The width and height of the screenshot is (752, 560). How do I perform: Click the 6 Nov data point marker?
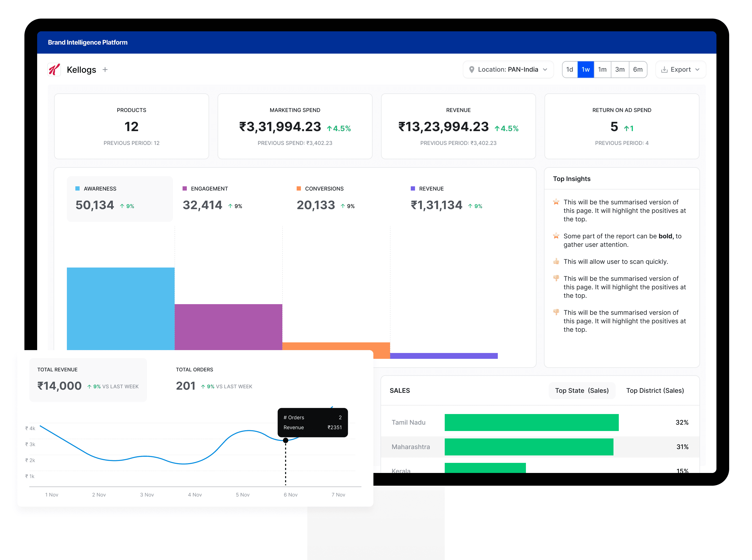point(286,440)
